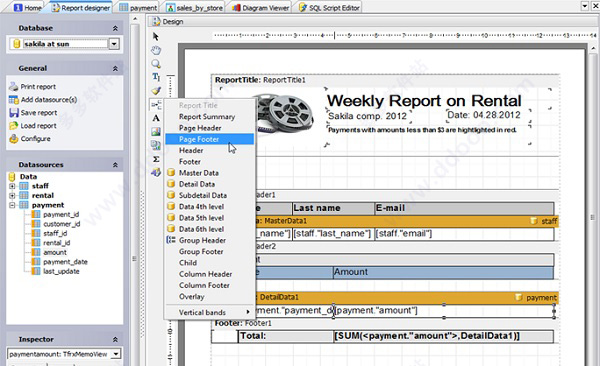600x366 pixels.
Task: Click the Sigma system text tool
Action: coord(155,159)
